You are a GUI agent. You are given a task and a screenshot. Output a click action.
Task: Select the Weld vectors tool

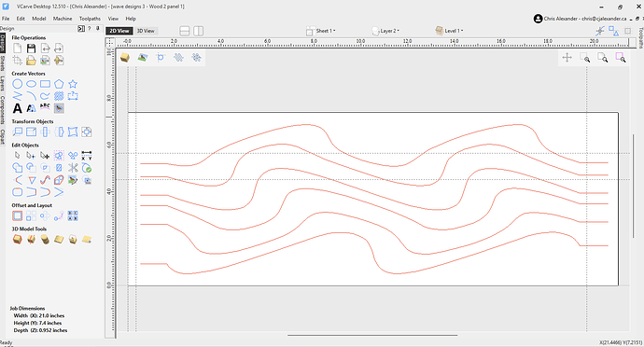(17, 168)
